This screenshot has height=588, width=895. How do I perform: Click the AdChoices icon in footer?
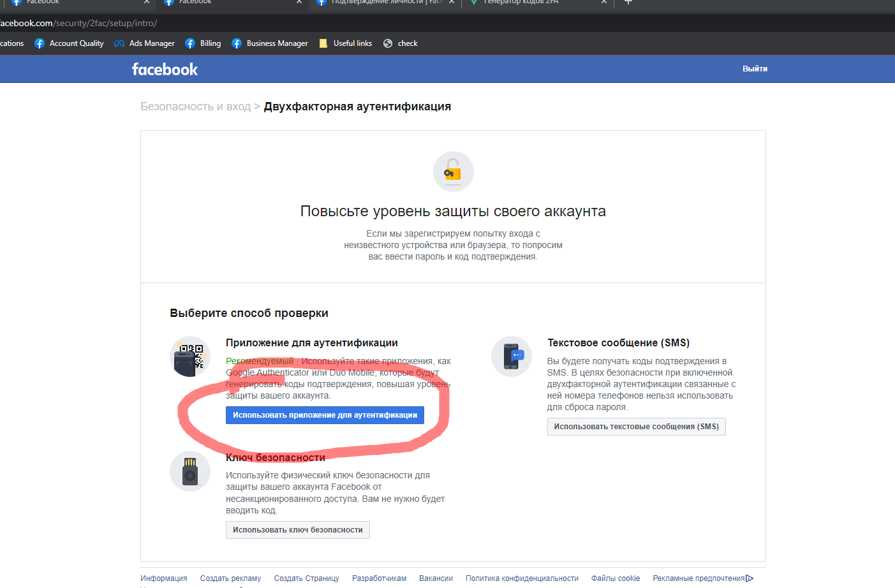(750, 578)
